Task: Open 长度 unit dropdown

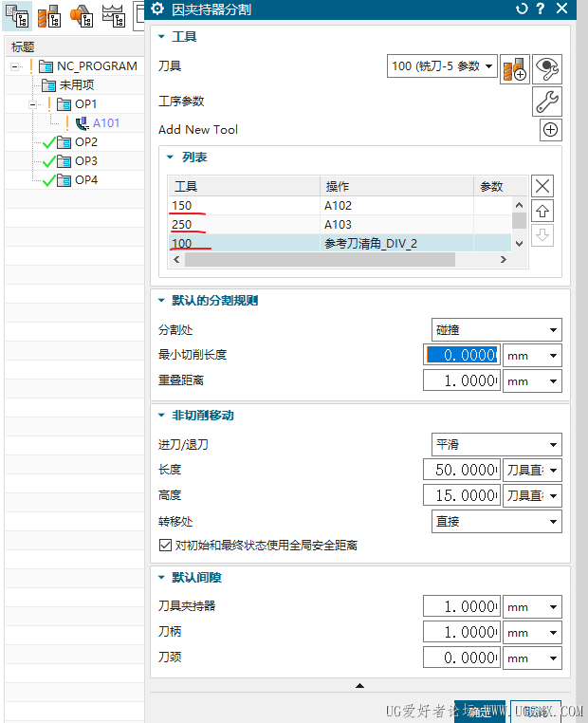Action: point(532,470)
